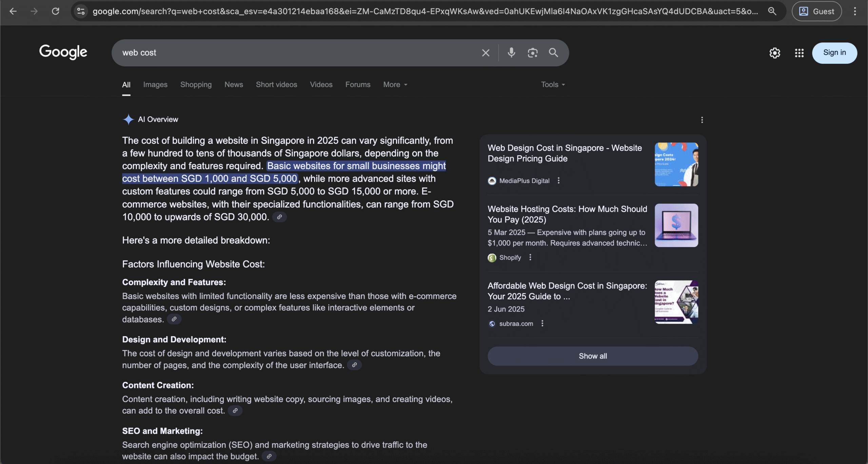Open the source link icon after SGD 30,000
This screenshot has width=868, height=464.
click(279, 217)
